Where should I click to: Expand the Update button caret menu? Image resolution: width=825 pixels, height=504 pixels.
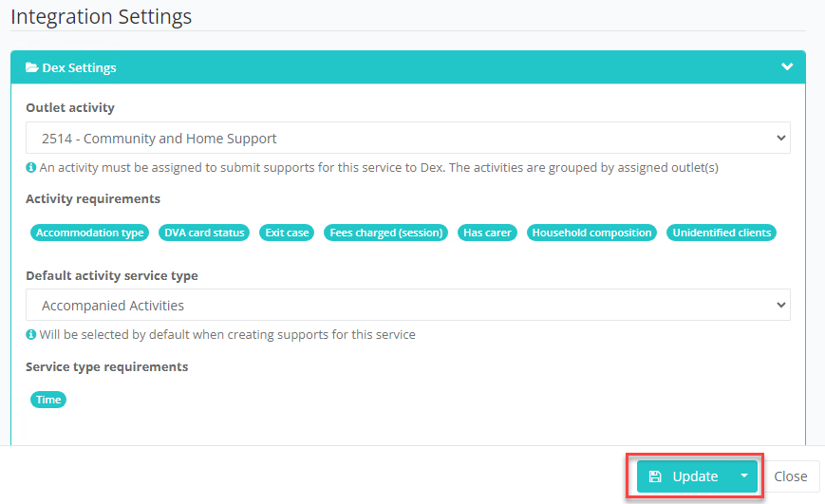[744, 476]
